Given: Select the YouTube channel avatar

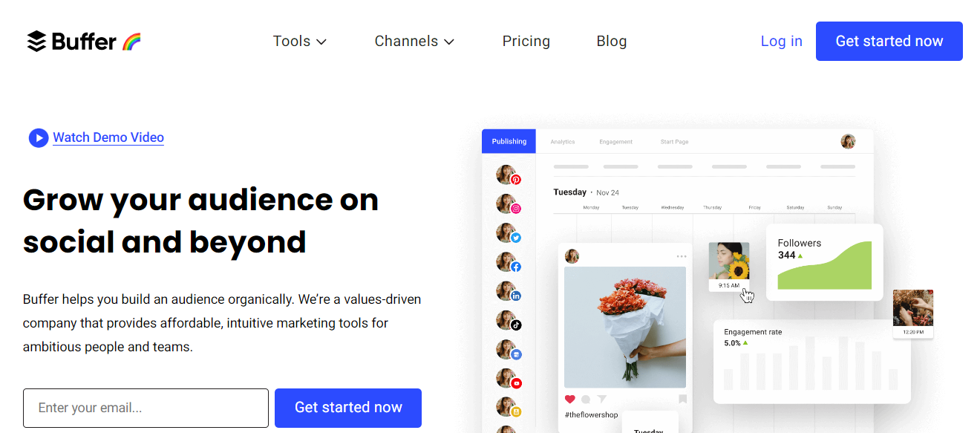Looking at the screenshot, I should coord(509,379).
